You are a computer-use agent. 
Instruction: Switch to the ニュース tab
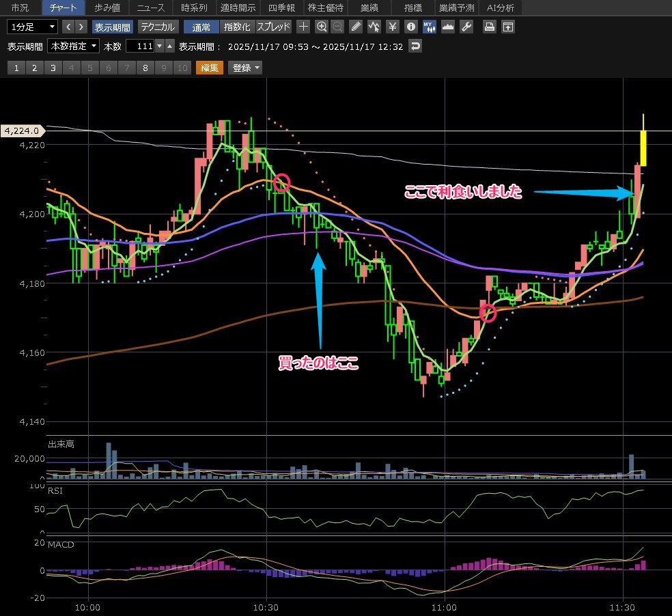pos(150,8)
